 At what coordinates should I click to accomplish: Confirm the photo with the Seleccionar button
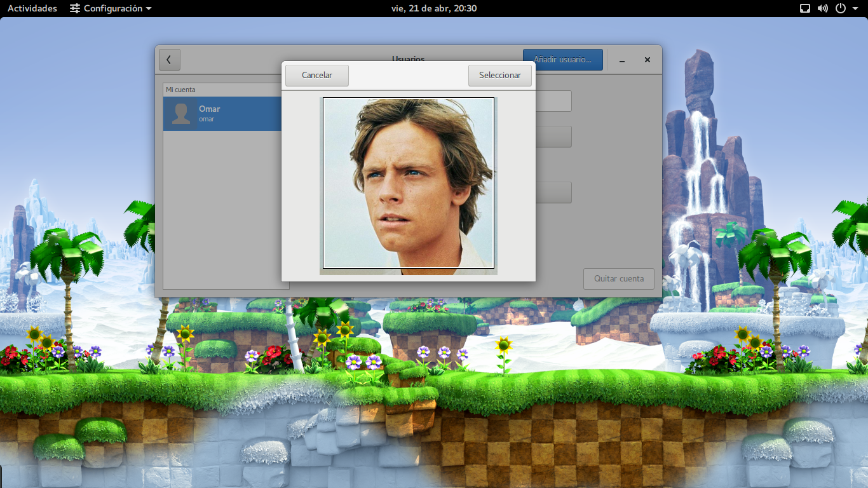(500, 75)
